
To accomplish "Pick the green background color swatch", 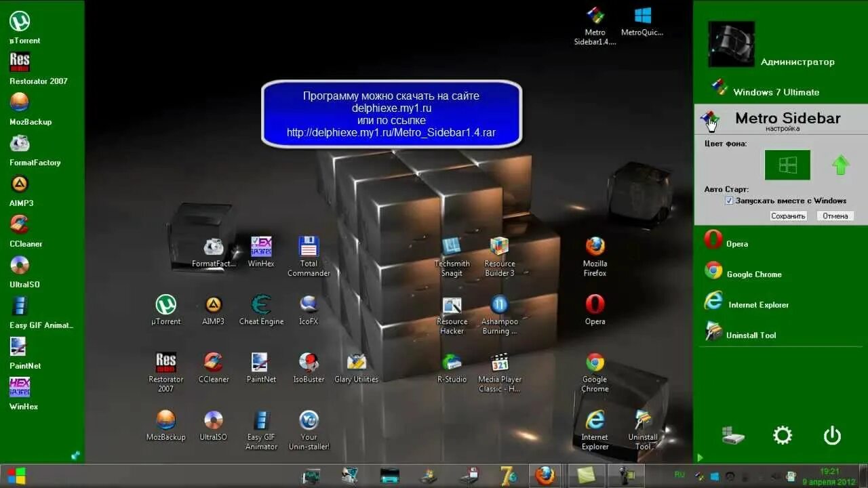I will pyautogui.click(x=787, y=165).
